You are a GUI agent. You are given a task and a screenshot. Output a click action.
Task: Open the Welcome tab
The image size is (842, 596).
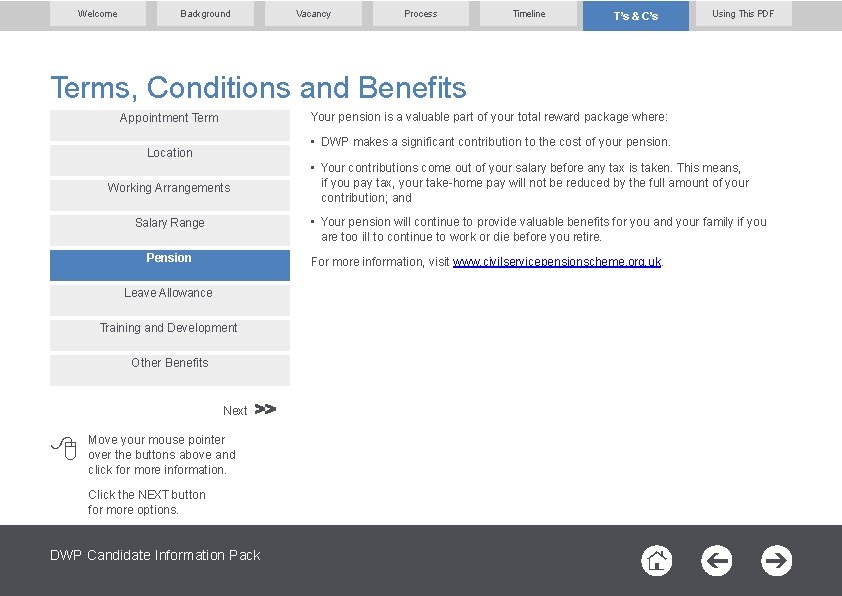click(98, 14)
